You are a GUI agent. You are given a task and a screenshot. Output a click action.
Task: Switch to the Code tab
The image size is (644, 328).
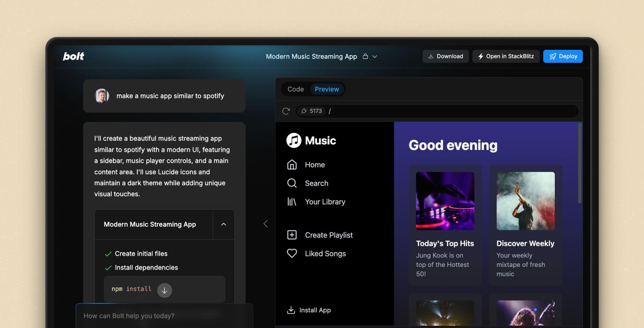[296, 89]
